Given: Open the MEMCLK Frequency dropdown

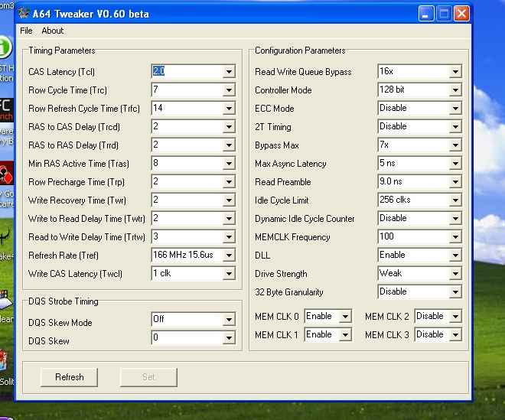Looking at the screenshot, I should coord(455,237).
